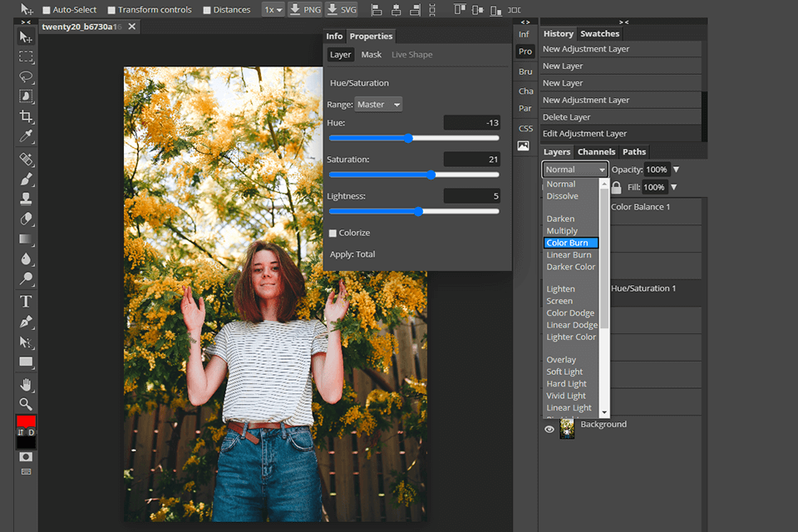Open the Swatches tab
This screenshot has height=532, width=798.
pos(599,33)
